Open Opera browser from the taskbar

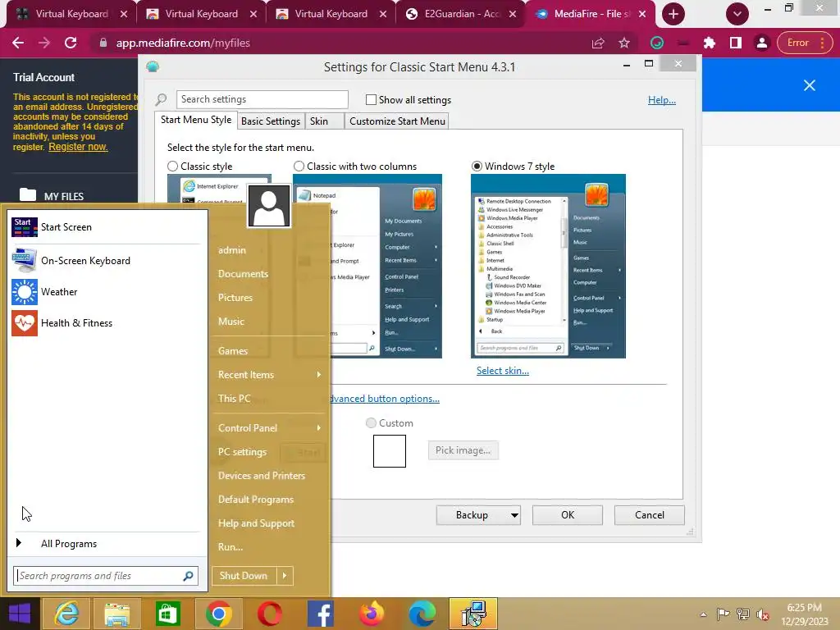(269, 614)
